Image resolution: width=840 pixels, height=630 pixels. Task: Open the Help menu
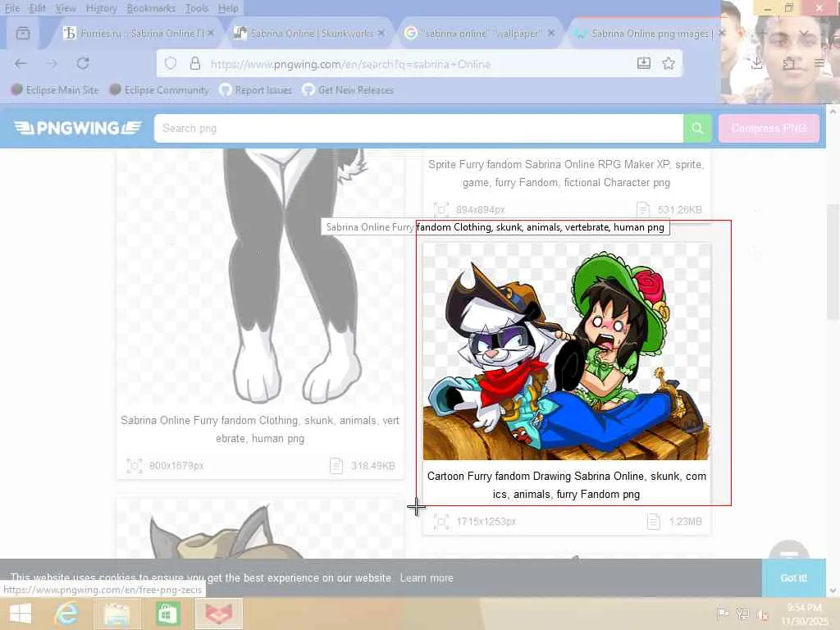(x=228, y=8)
